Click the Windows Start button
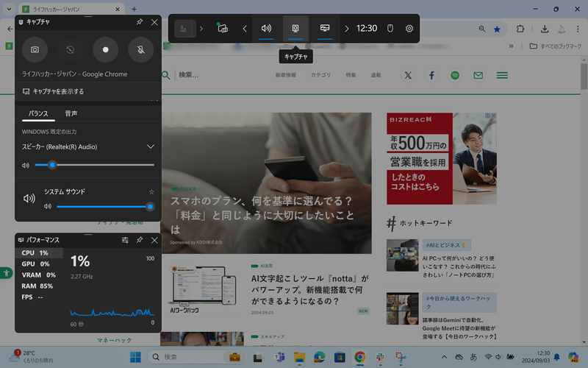 point(135,357)
